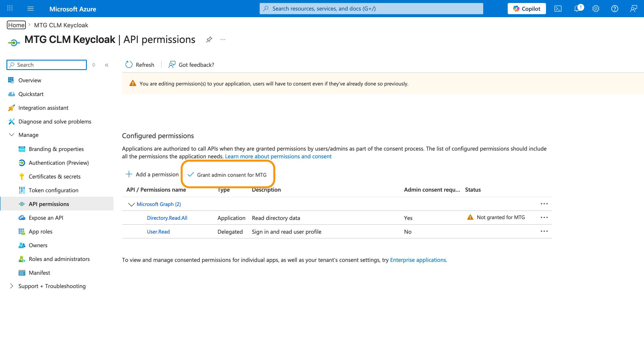Click Microsoft Graph (2) link

tap(159, 204)
